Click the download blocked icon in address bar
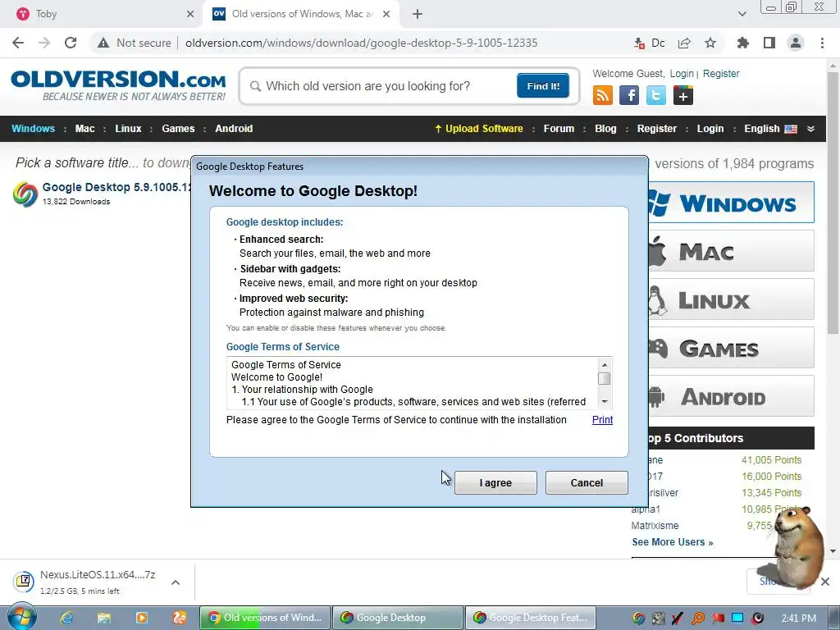 click(x=639, y=43)
